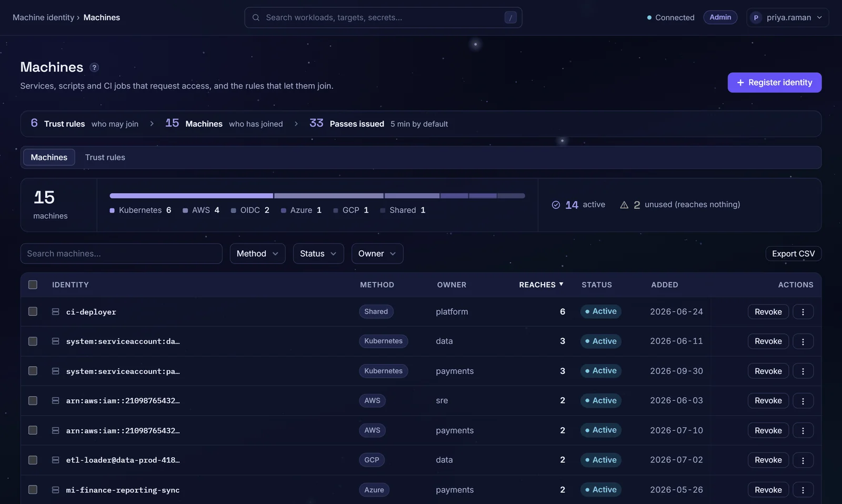
Task: Click Export CSV
Action: [793, 254]
